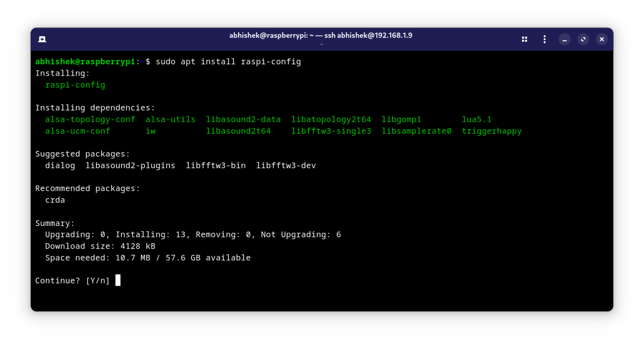The image size is (644, 345).
Task: Click the abhishek@raspberrypi prompt text
Action: point(85,61)
